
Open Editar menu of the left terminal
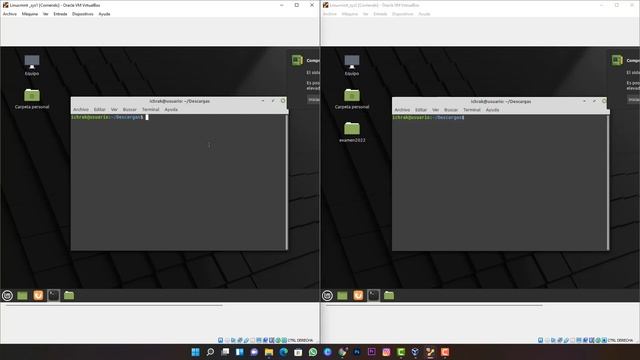(x=100, y=109)
